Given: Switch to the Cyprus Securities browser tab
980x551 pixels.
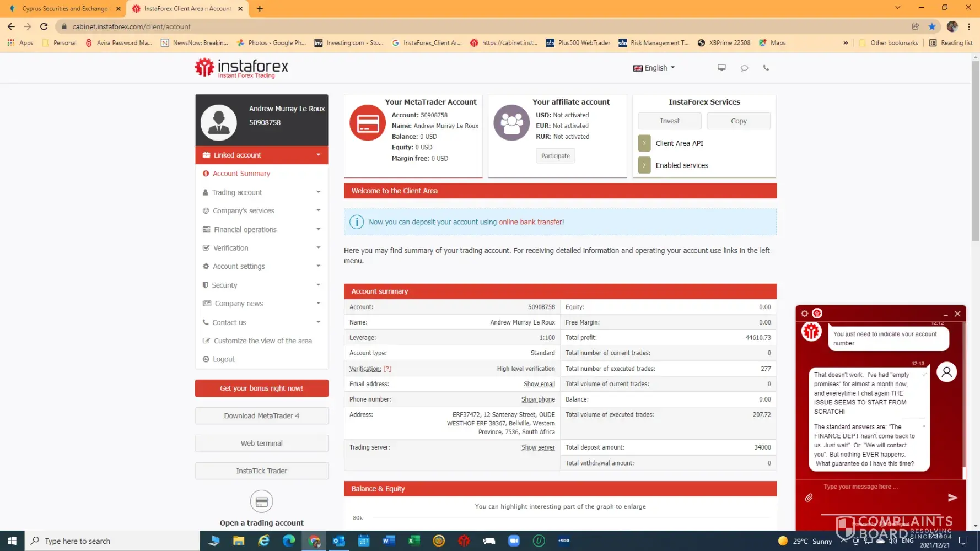Looking at the screenshot, I should [x=64, y=9].
